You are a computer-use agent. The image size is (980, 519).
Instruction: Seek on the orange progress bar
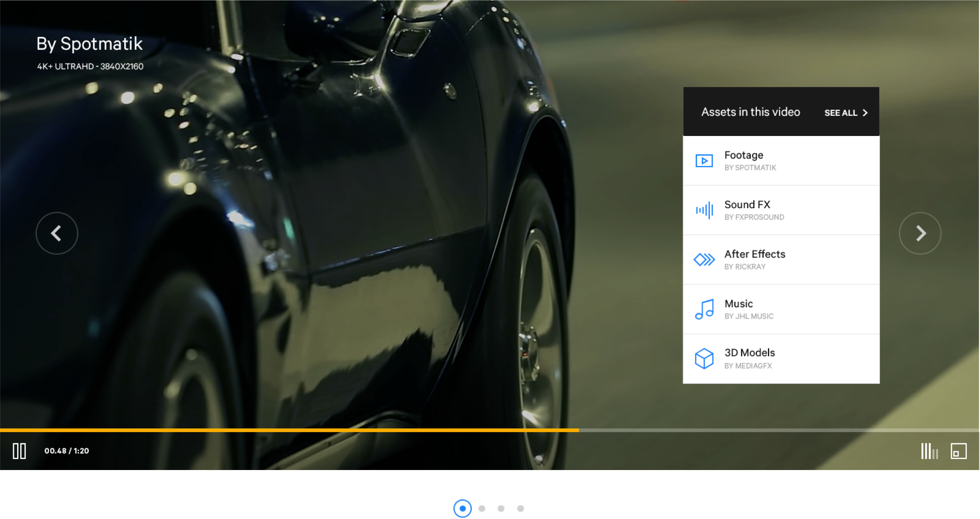point(289,430)
